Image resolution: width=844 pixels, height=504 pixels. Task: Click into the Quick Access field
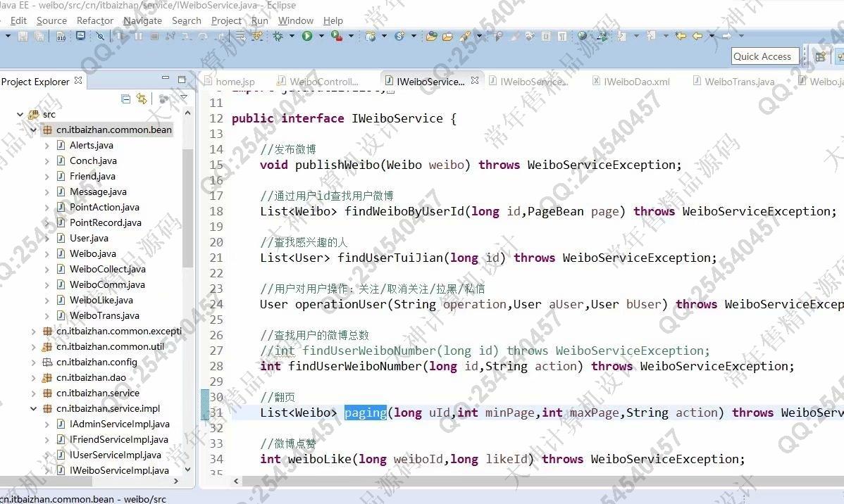pyautogui.click(x=765, y=56)
